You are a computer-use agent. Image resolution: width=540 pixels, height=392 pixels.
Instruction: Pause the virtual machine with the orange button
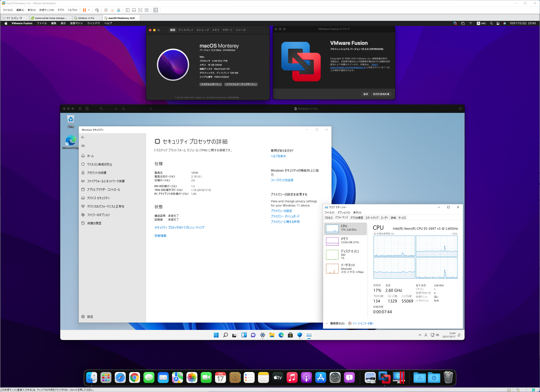click(x=84, y=10)
